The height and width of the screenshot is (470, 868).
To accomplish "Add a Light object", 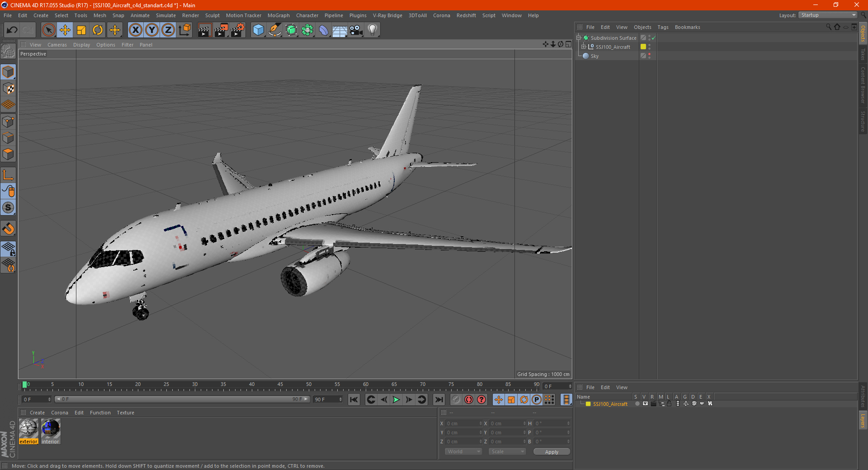I will click(x=373, y=30).
